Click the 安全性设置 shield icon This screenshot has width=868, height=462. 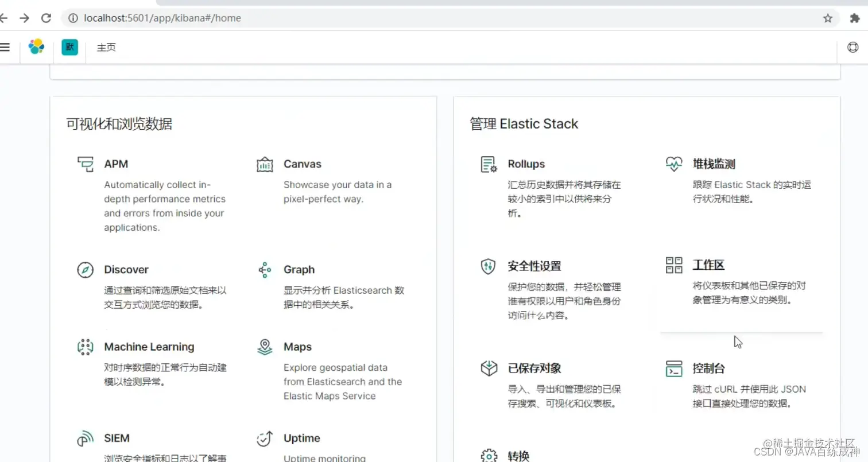(489, 266)
